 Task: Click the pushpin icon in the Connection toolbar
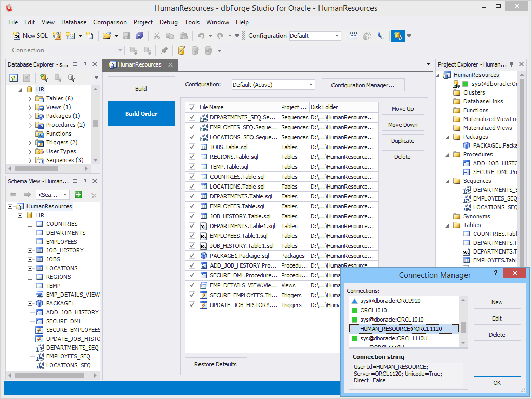(164, 50)
